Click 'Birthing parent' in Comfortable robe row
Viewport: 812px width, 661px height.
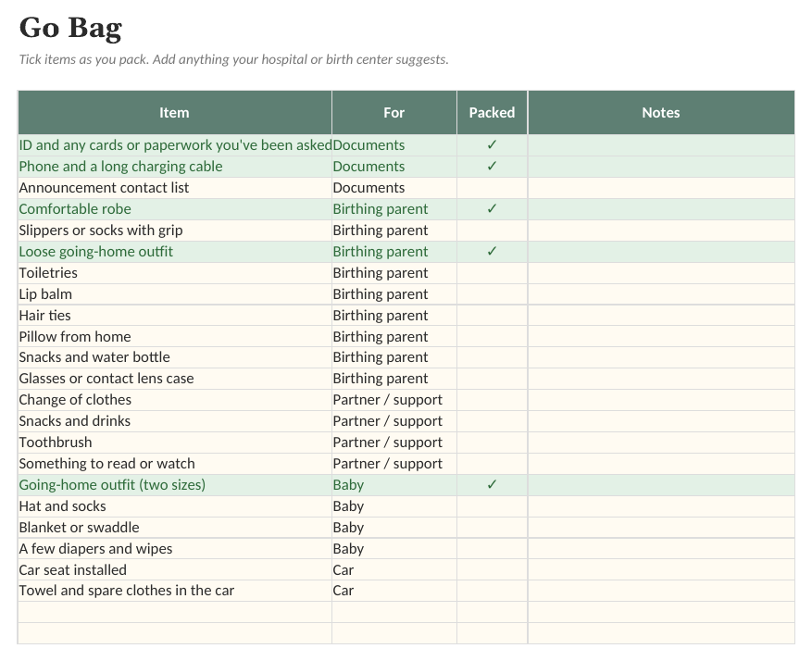click(x=394, y=209)
